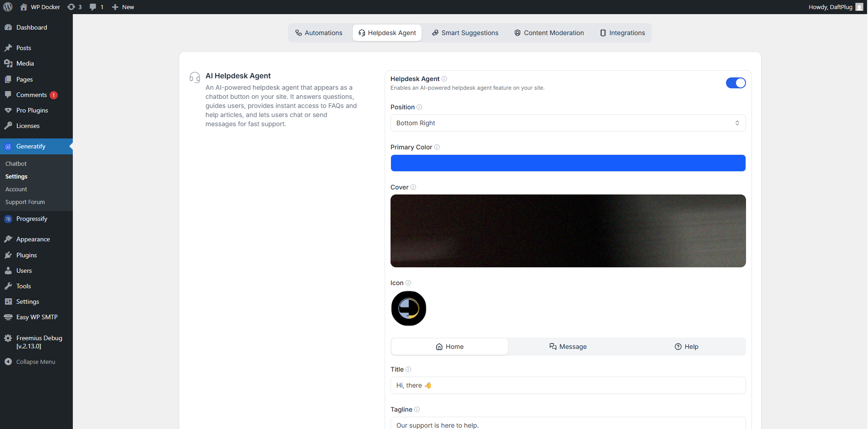This screenshot has width=868, height=429.
Task: Open the WP Docker site link
Action: [40, 7]
